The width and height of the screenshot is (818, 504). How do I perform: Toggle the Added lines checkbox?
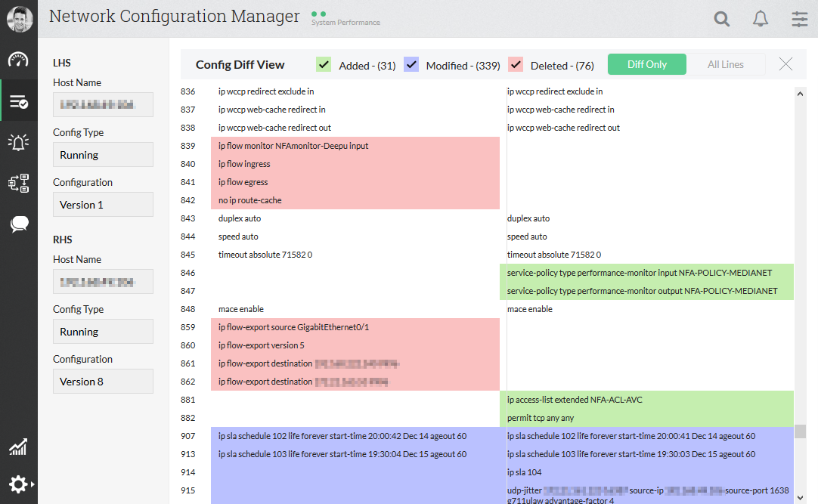[x=324, y=65]
